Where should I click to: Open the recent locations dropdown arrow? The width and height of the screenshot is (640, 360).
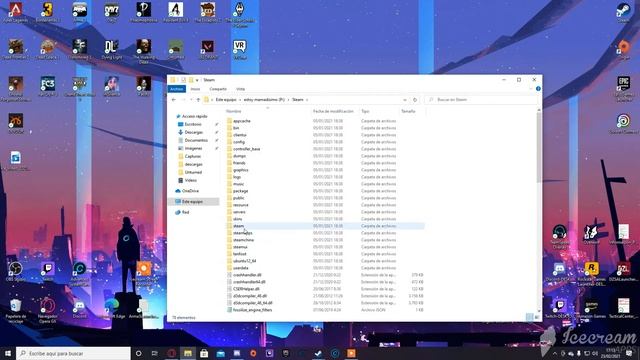click(191, 100)
